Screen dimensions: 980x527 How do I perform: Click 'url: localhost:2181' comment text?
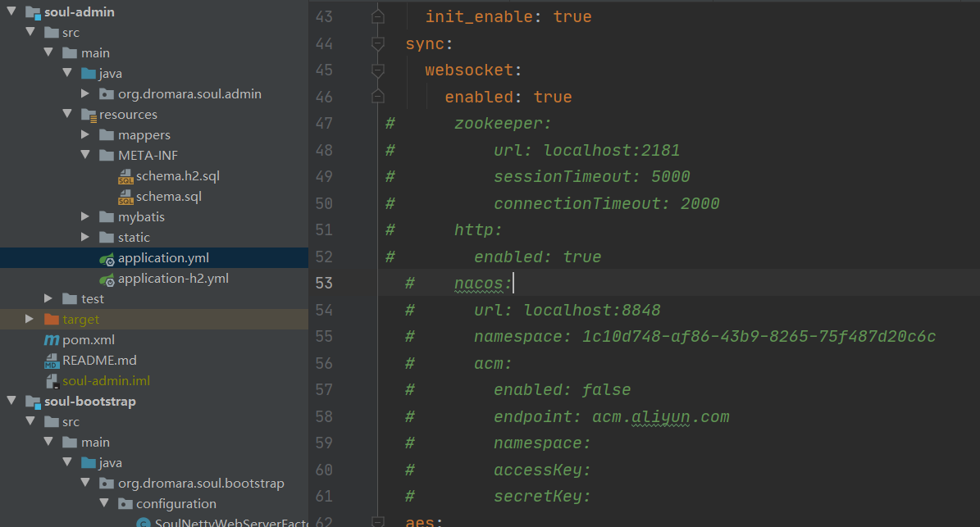point(586,151)
